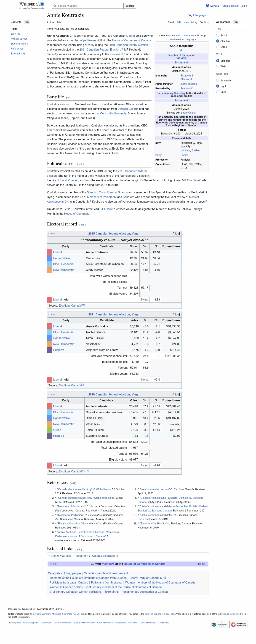
Task: Open the Concordia University link
Action: 113,114
